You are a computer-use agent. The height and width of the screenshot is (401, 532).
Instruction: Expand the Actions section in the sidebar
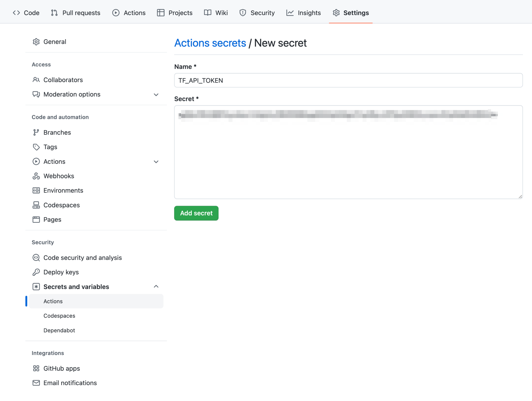pos(156,162)
